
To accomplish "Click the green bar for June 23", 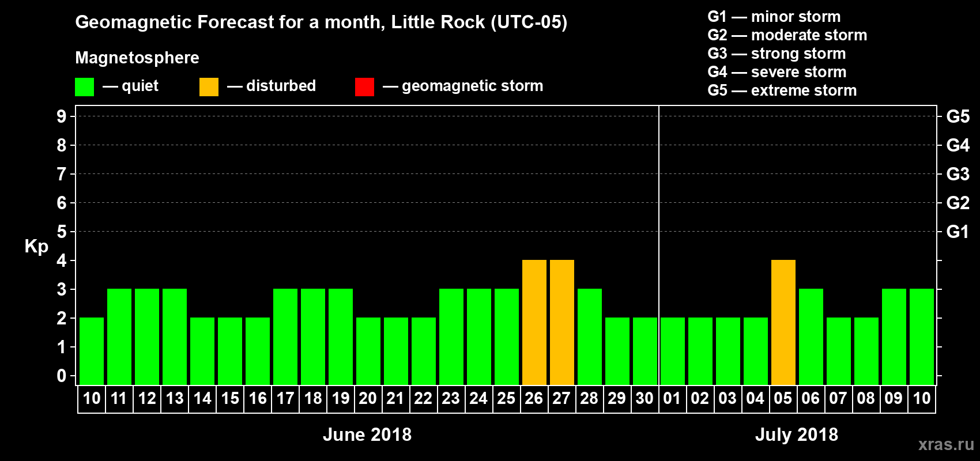I will click(451, 337).
